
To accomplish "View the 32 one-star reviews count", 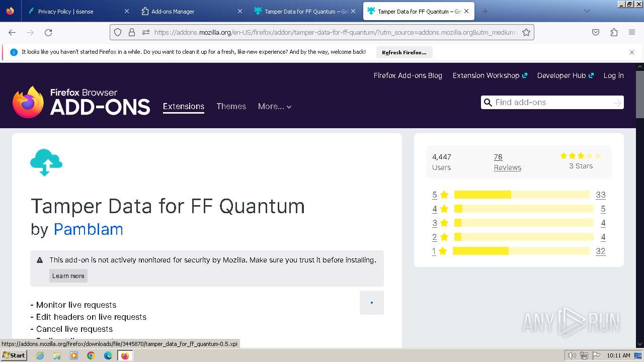I will 601,251.
